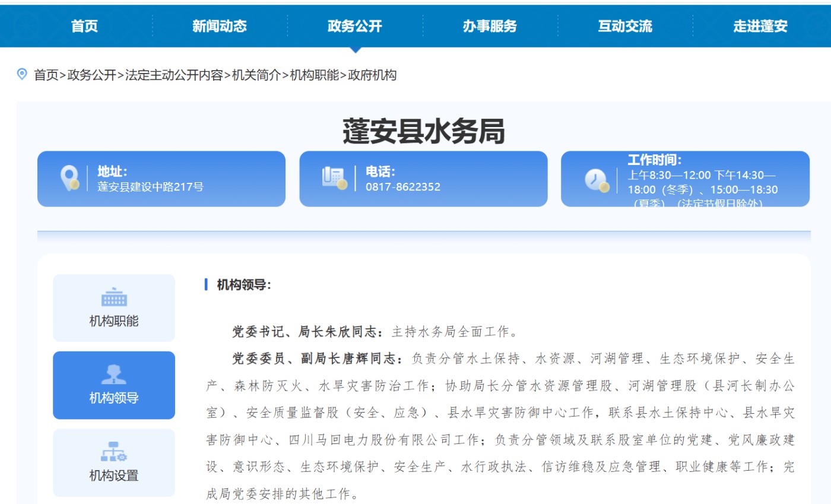Go to 办事服务 in the navigation bar
Screen dimensions: 831x504
point(490,26)
